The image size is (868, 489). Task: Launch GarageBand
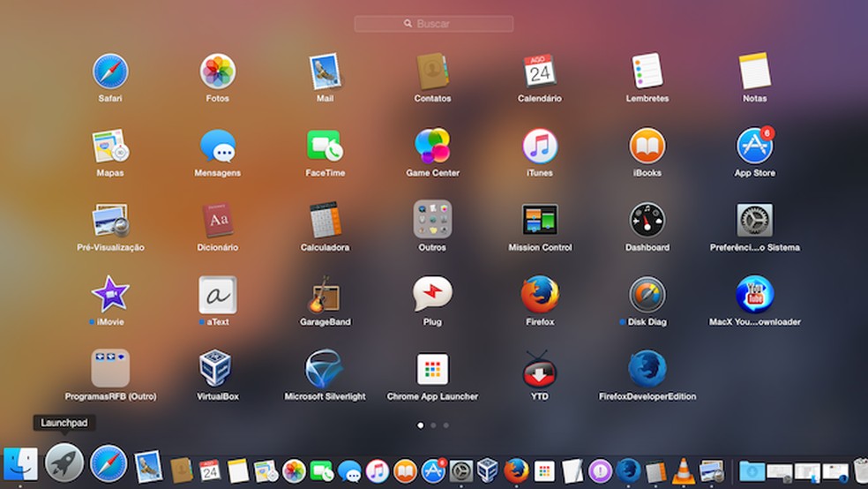(x=325, y=295)
